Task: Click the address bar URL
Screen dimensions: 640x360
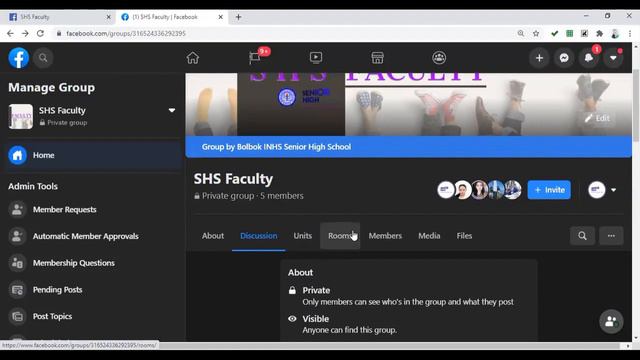Action: (126, 33)
